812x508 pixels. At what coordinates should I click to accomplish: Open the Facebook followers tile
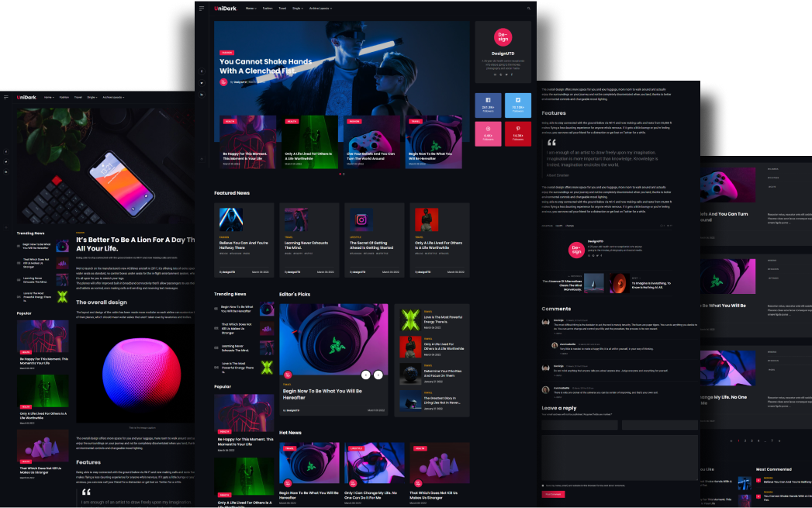coord(488,105)
